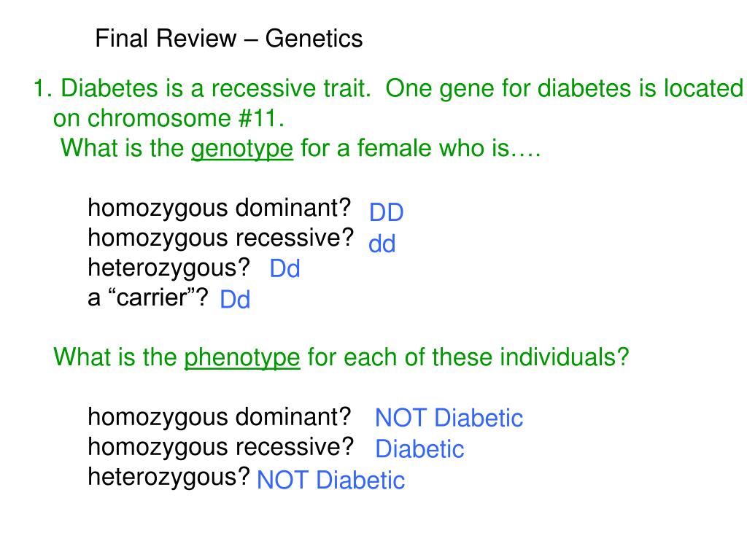Image resolution: width=747 pixels, height=560 pixels.
Task: Click 'heterozygous?' under the phenotype heading
Action: click(x=169, y=477)
